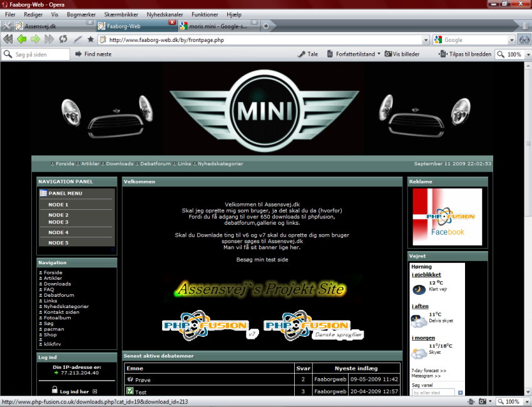Click the wand password icon in toolbar
The width and height of the screenshot is (532, 407).
pos(78,39)
